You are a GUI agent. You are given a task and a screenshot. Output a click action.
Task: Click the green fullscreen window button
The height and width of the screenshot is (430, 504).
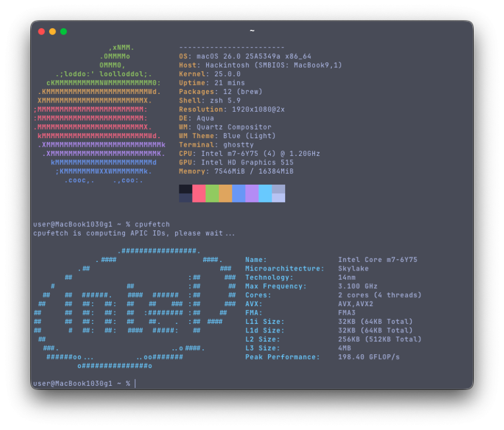point(64,31)
